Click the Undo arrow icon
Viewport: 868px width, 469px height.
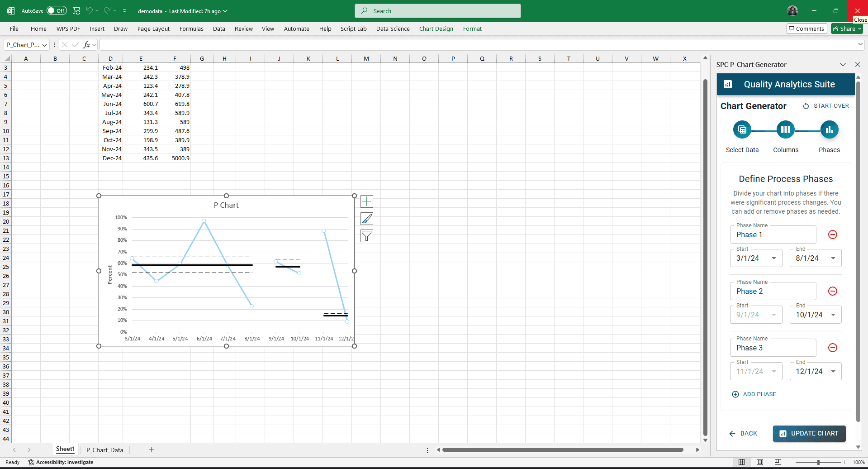point(90,11)
